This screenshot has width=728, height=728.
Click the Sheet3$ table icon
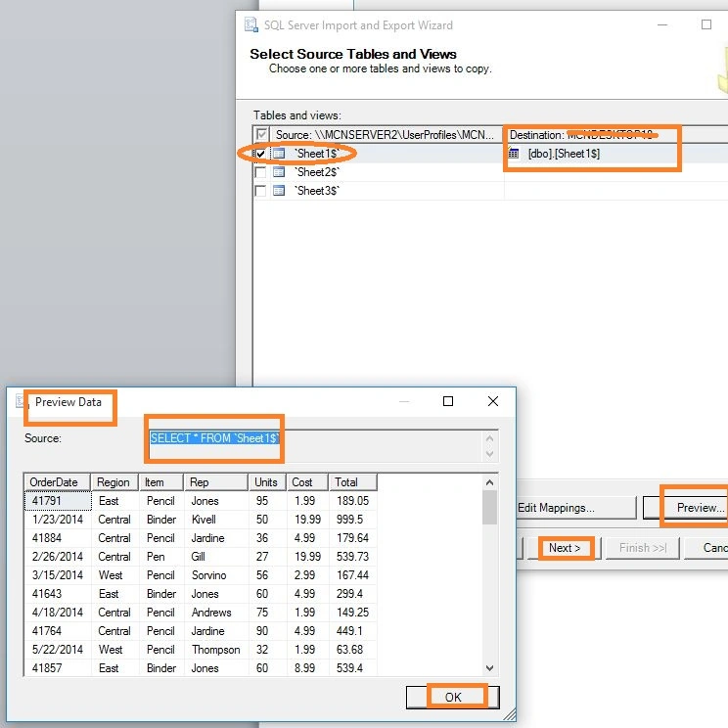[279, 191]
